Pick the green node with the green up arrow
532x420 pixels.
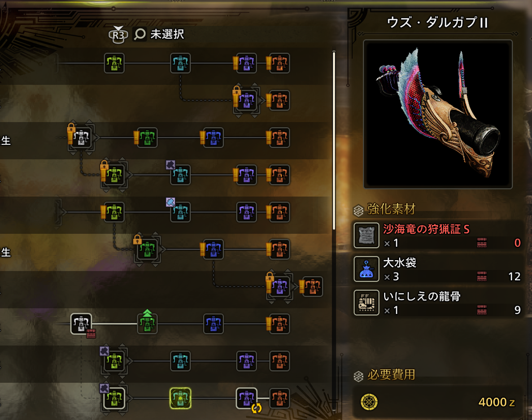coord(147,322)
